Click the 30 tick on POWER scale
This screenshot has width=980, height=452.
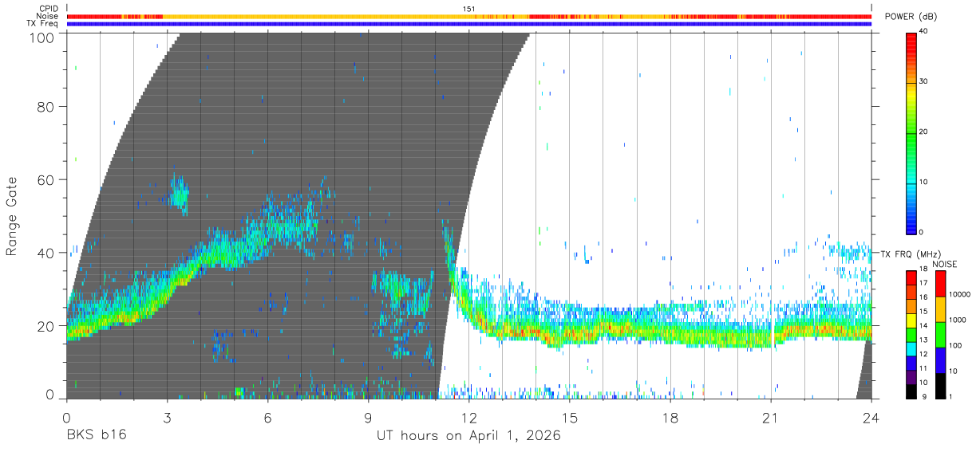click(924, 82)
